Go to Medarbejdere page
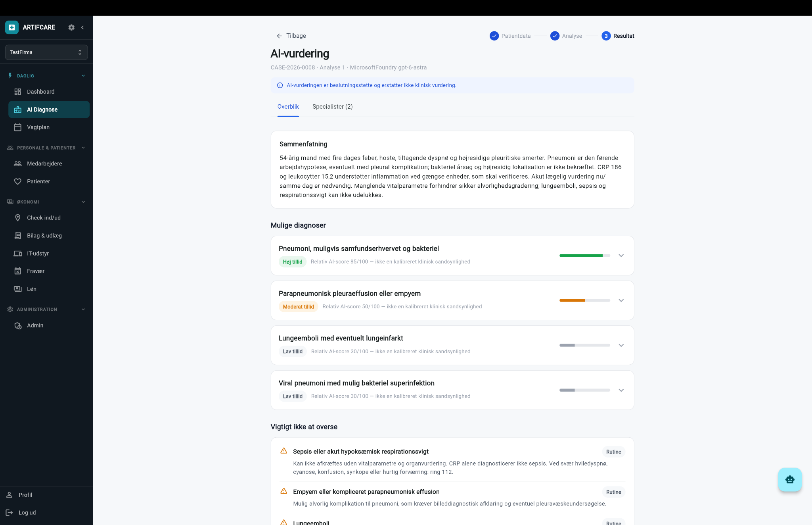The width and height of the screenshot is (812, 525). [x=49, y=163]
